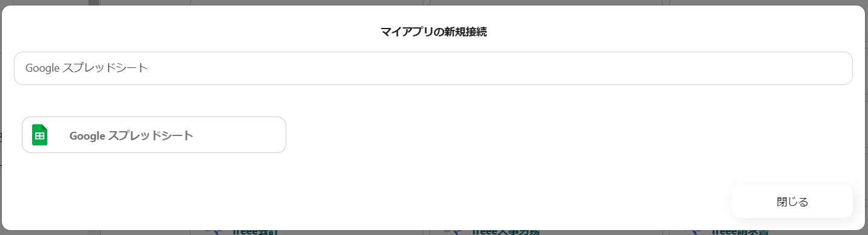868x235 pixels.
Task: Click the freee請求書 swallow logo icon
Action: tap(691, 232)
